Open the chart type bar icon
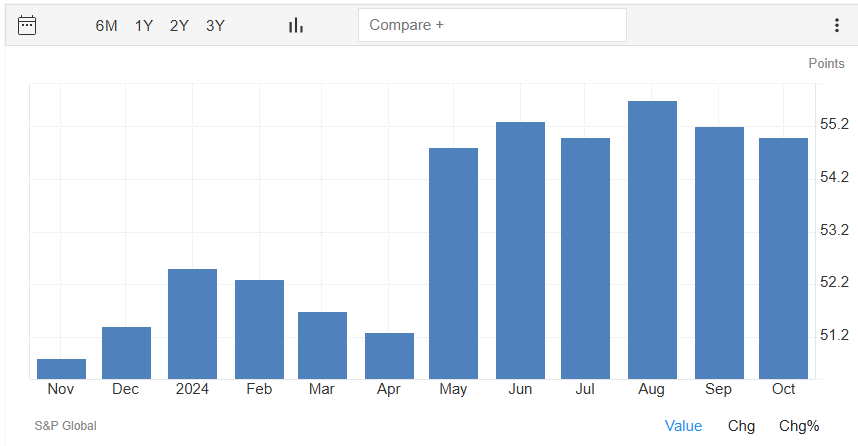Image resolution: width=858 pixels, height=446 pixels. 296,25
